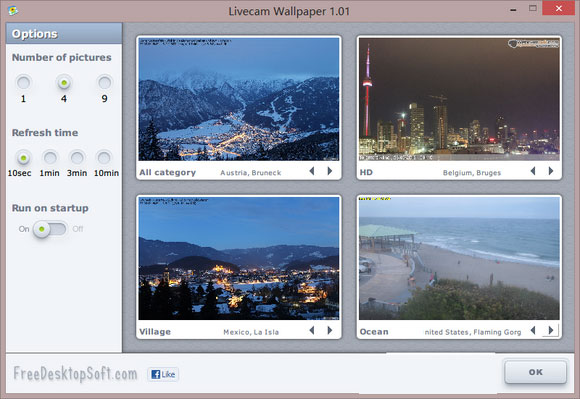580x399 pixels.
Task: Set refresh time to 3min
Action: coord(77,158)
